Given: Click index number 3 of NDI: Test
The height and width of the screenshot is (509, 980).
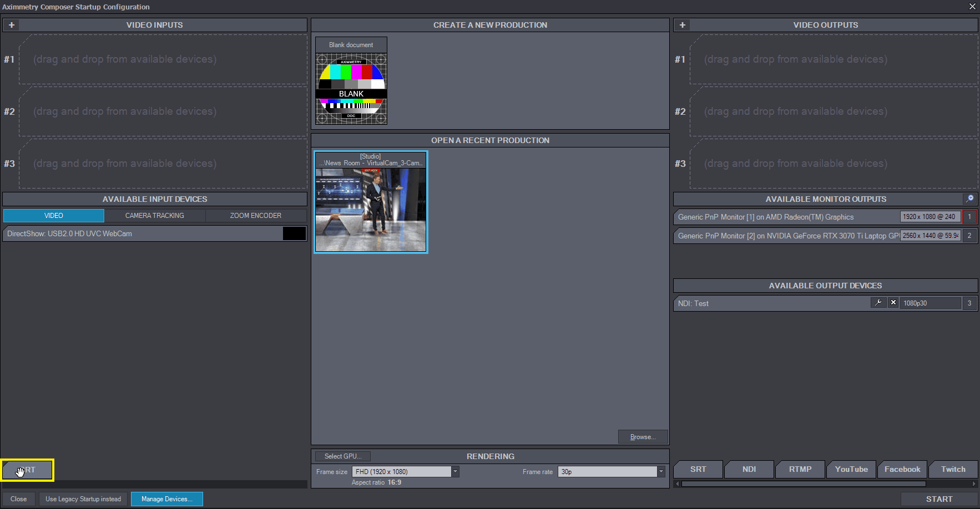Looking at the screenshot, I should [969, 303].
